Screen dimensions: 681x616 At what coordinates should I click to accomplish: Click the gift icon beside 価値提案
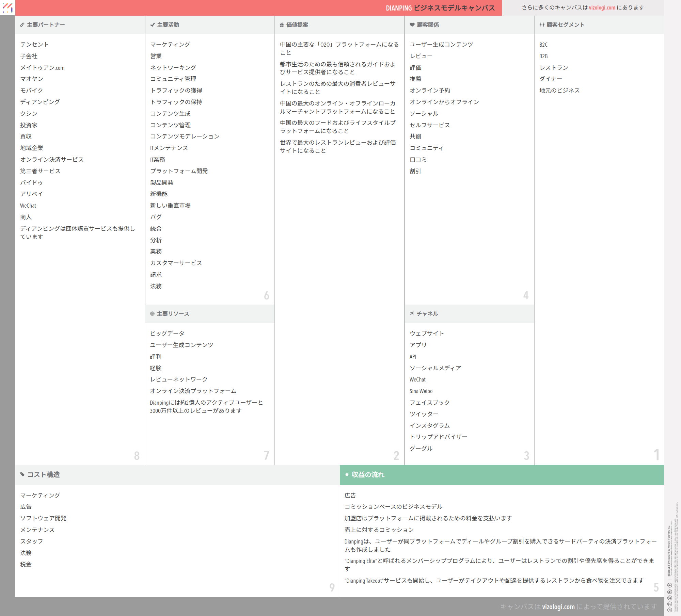click(282, 25)
